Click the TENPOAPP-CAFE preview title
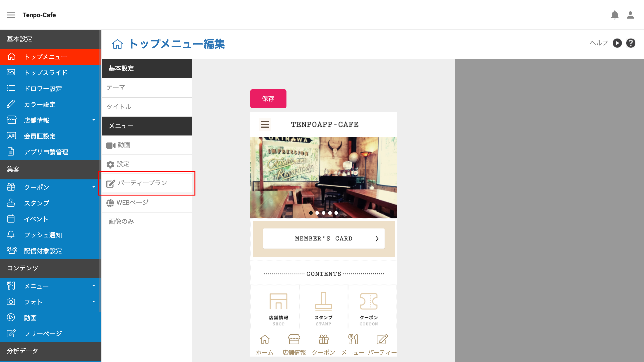Image resolution: width=644 pixels, height=362 pixels. (x=325, y=124)
